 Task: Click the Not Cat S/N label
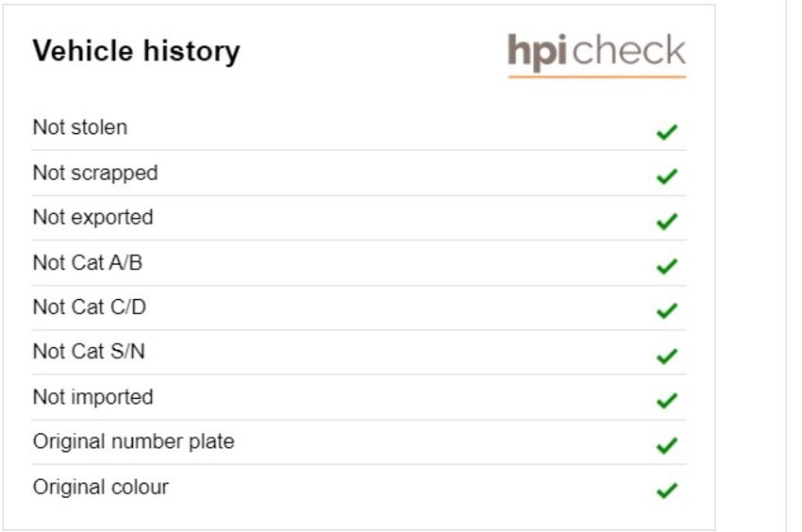89,352
